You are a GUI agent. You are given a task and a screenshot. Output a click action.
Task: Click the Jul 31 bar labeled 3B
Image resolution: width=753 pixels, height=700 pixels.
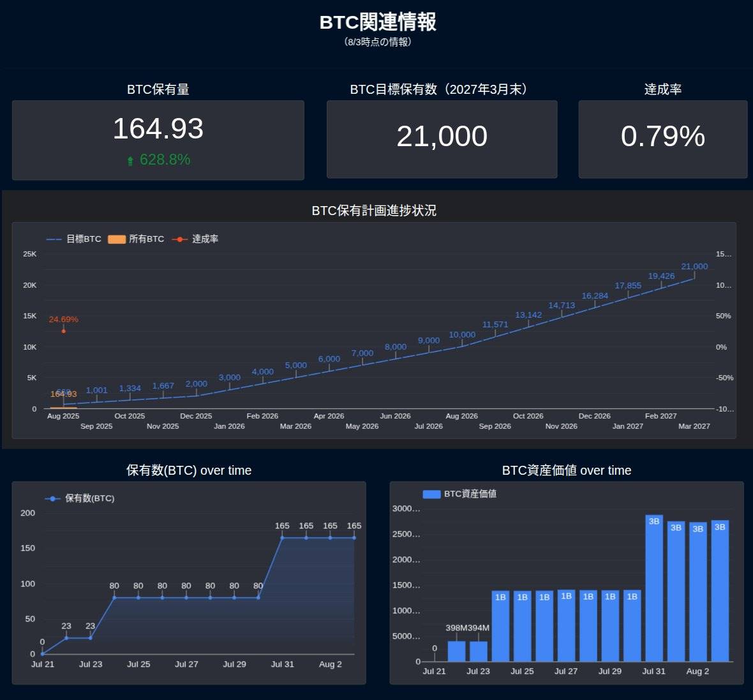tap(654, 588)
